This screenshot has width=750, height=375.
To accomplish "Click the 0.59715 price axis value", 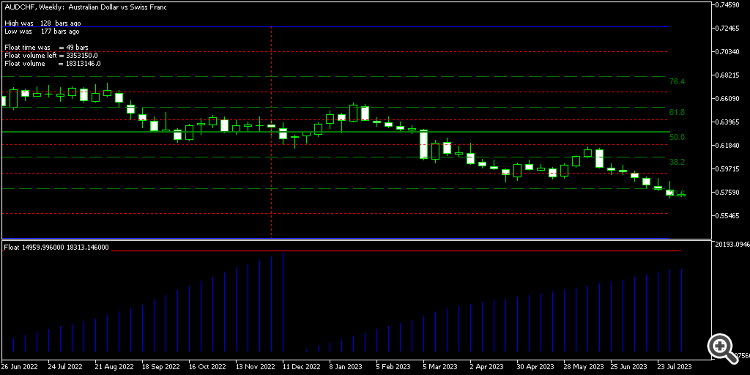I will click(x=726, y=169).
